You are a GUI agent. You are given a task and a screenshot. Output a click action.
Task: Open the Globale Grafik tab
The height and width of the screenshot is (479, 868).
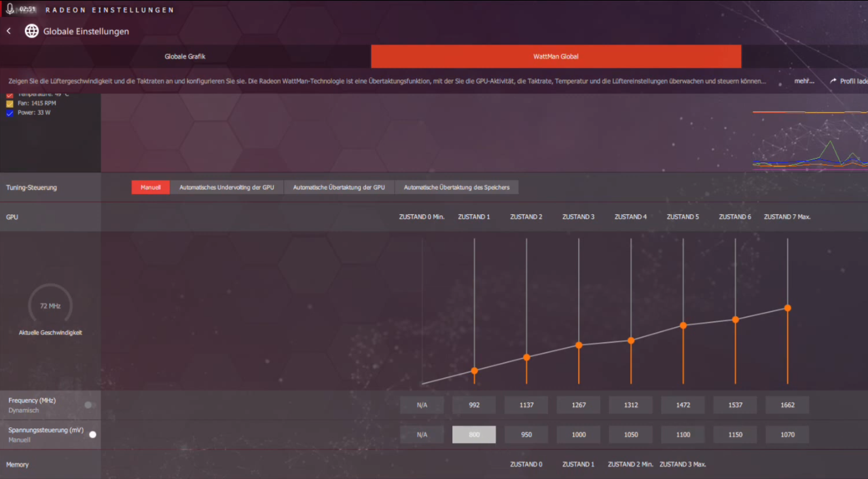click(x=185, y=56)
